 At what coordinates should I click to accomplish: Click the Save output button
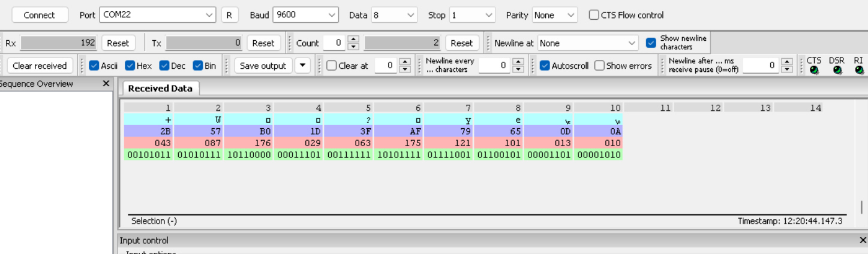pyautogui.click(x=263, y=66)
